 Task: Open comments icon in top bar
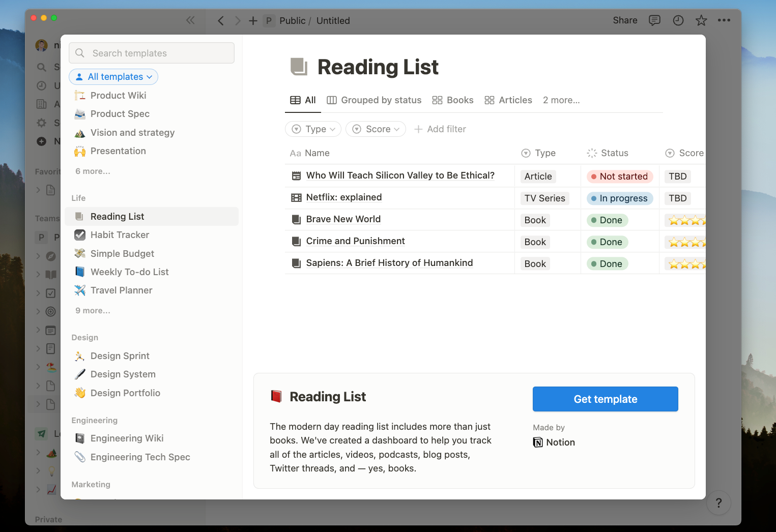coord(654,20)
